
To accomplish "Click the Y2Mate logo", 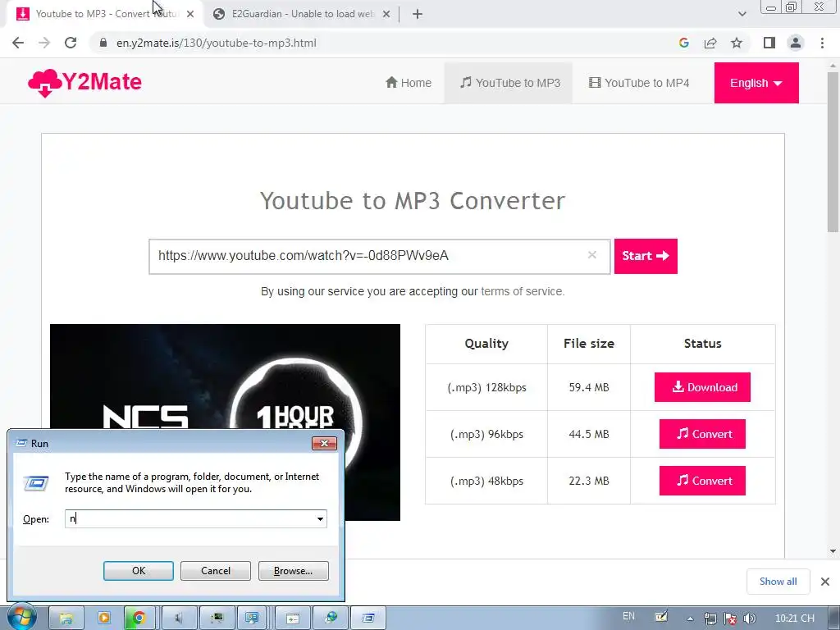I will 84,83.
